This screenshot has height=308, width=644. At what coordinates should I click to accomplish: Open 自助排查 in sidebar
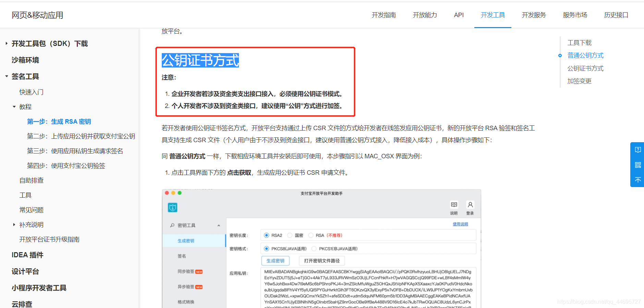pos(31,181)
